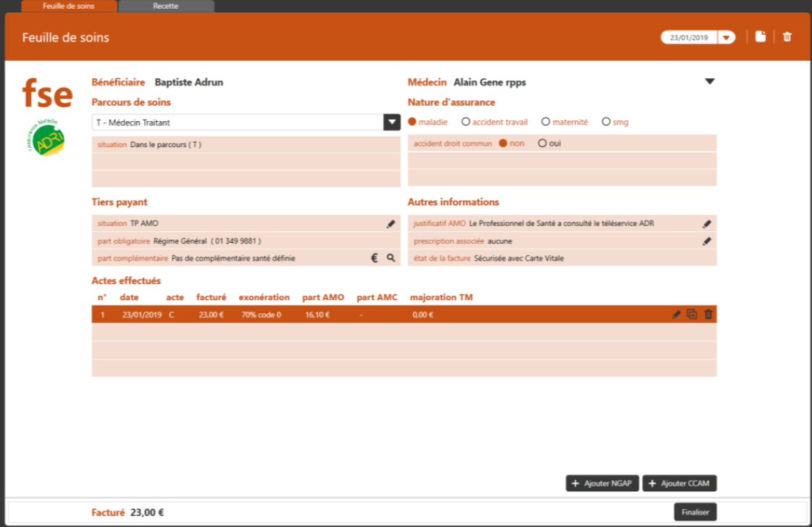The width and height of the screenshot is (812, 527).
Task: Select the accident travail radio button
Action: [x=466, y=122]
